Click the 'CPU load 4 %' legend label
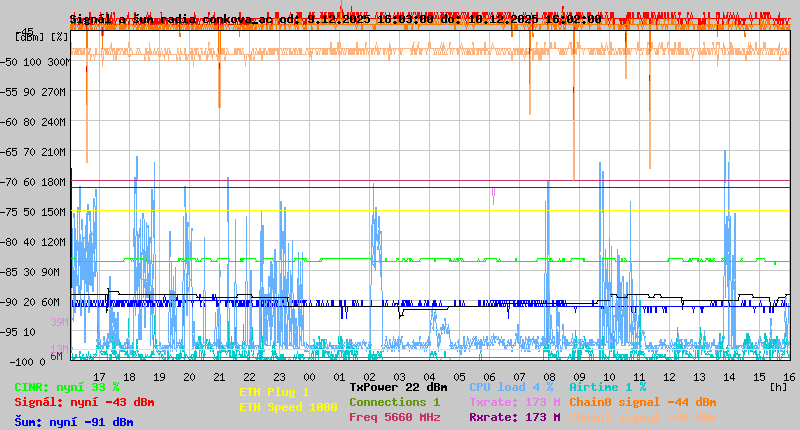This screenshot has width=800, height=430. 511,387
